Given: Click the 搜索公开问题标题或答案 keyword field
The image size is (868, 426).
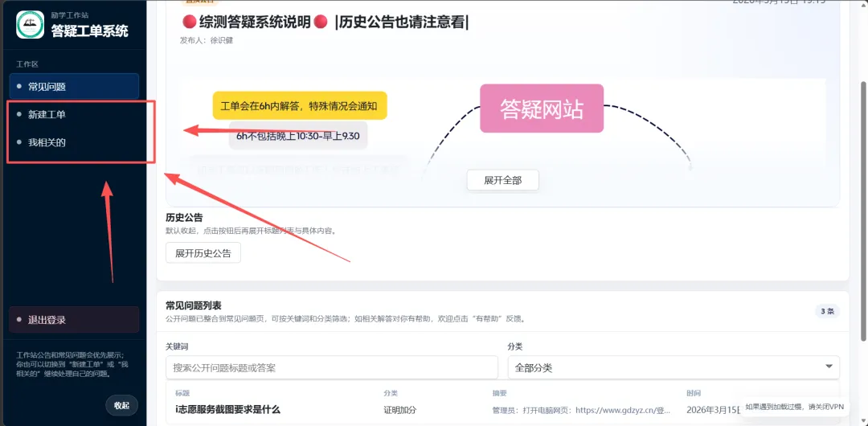Looking at the screenshot, I should (332, 368).
